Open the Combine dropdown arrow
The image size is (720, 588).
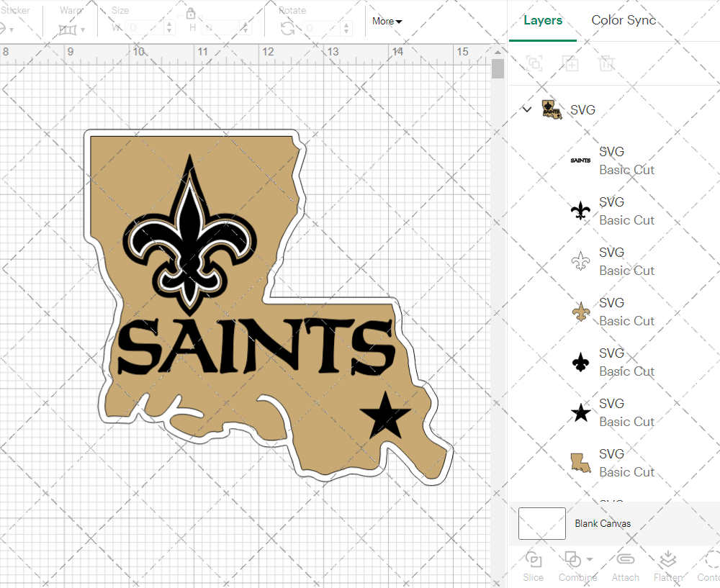point(590,559)
